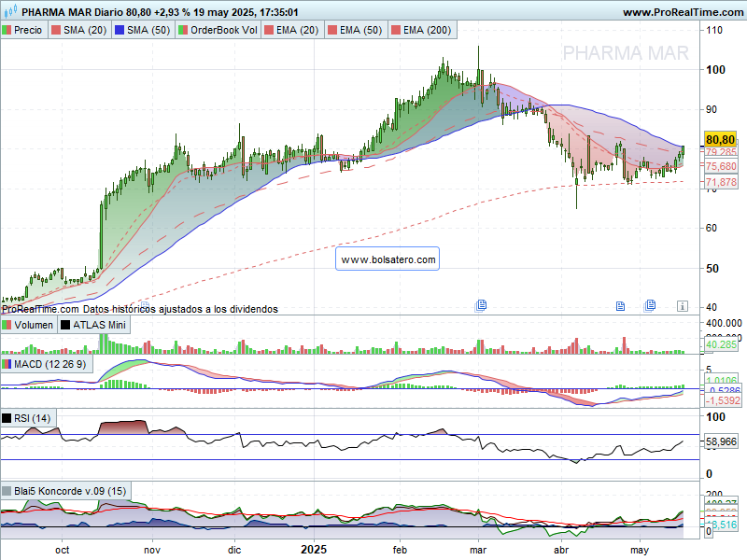Click the red swatch of EMA (200)
Viewport: 747px width, 560px height.
tap(395, 30)
